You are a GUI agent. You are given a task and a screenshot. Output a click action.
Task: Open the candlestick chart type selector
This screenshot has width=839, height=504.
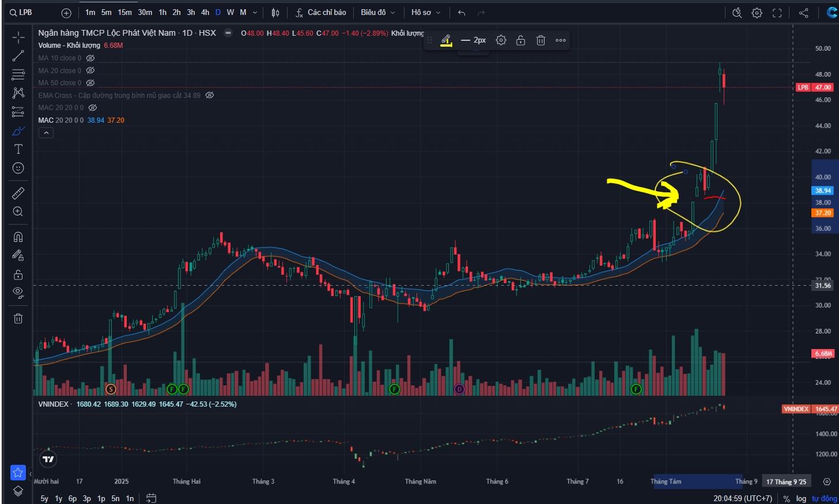click(275, 13)
